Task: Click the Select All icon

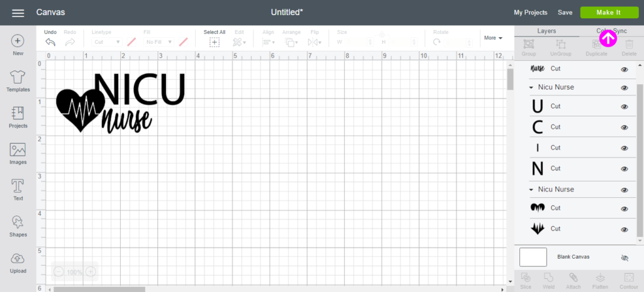Action: point(214,42)
